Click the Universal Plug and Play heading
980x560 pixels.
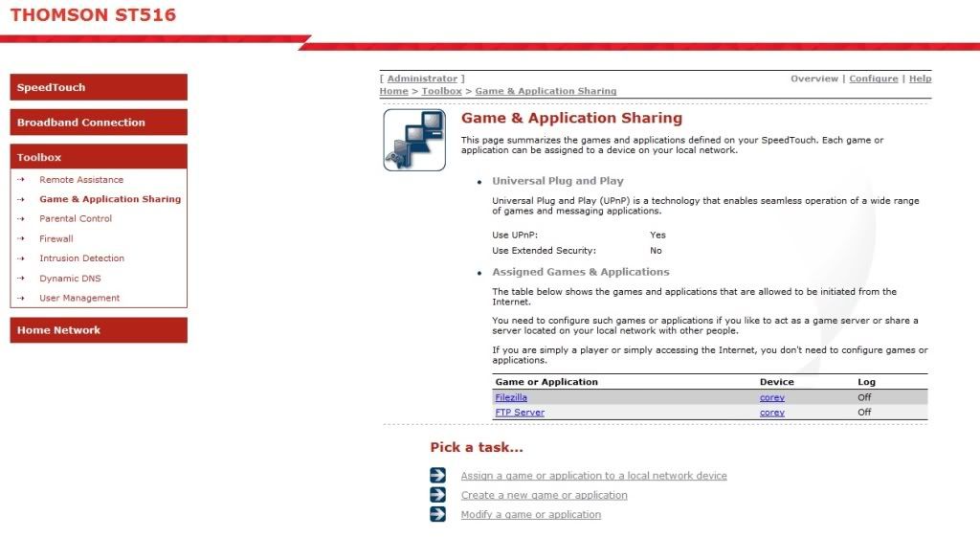pyautogui.click(x=558, y=181)
